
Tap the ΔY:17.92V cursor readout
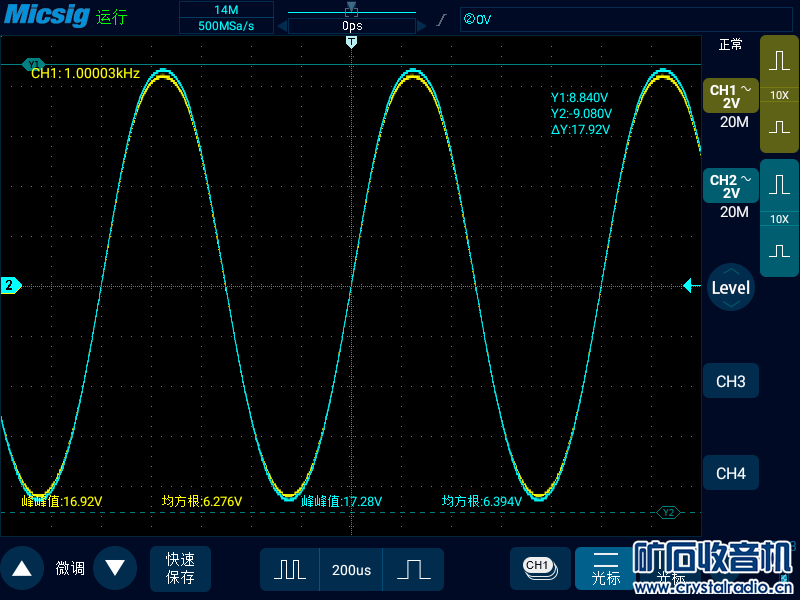pos(581,130)
